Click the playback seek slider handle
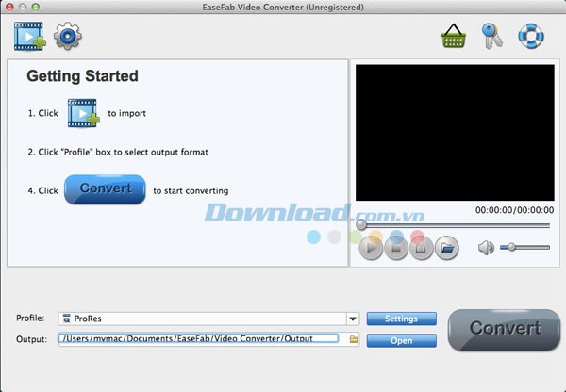The height and width of the screenshot is (392, 566). 361,225
